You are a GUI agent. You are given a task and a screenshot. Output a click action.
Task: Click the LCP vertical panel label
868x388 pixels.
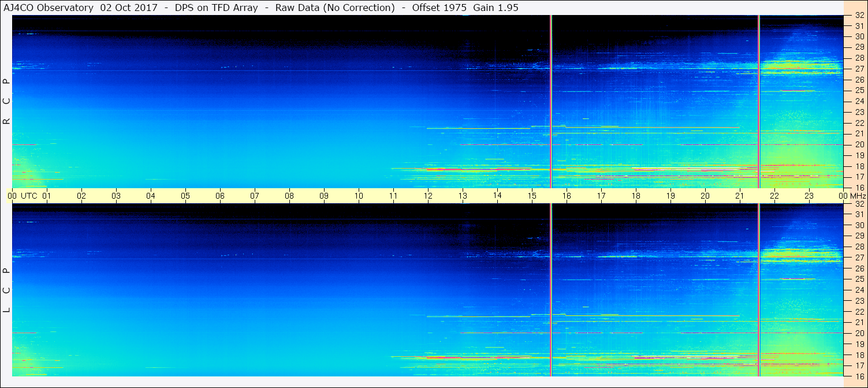[x=7, y=290]
